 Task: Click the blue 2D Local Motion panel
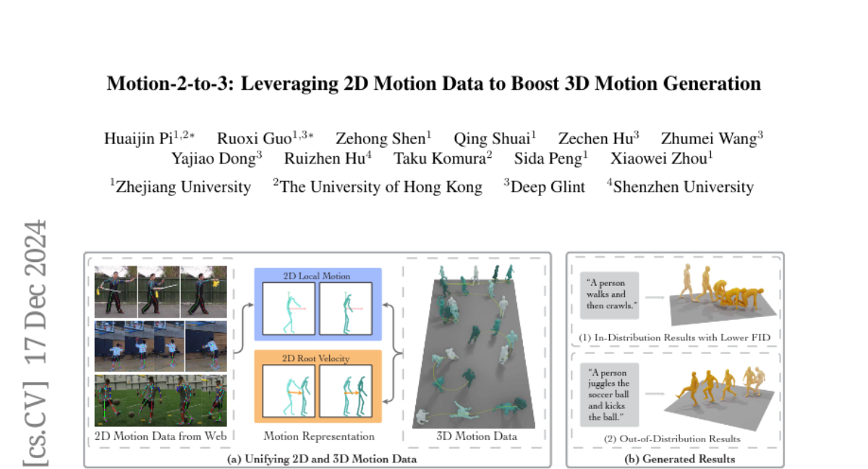(318, 304)
